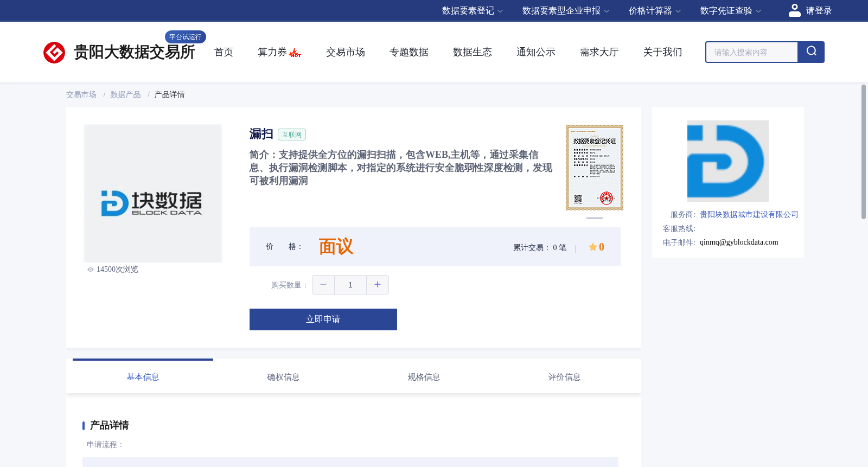Click the orange star rating icon
Viewport: 868px width, 467px height.
[x=593, y=247]
